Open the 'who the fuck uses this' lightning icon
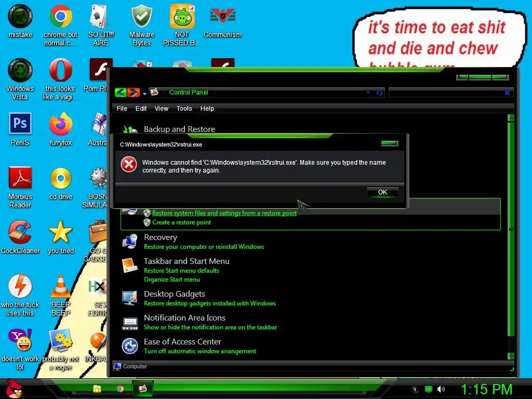The height and width of the screenshot is (399, 532). point(20,295)
